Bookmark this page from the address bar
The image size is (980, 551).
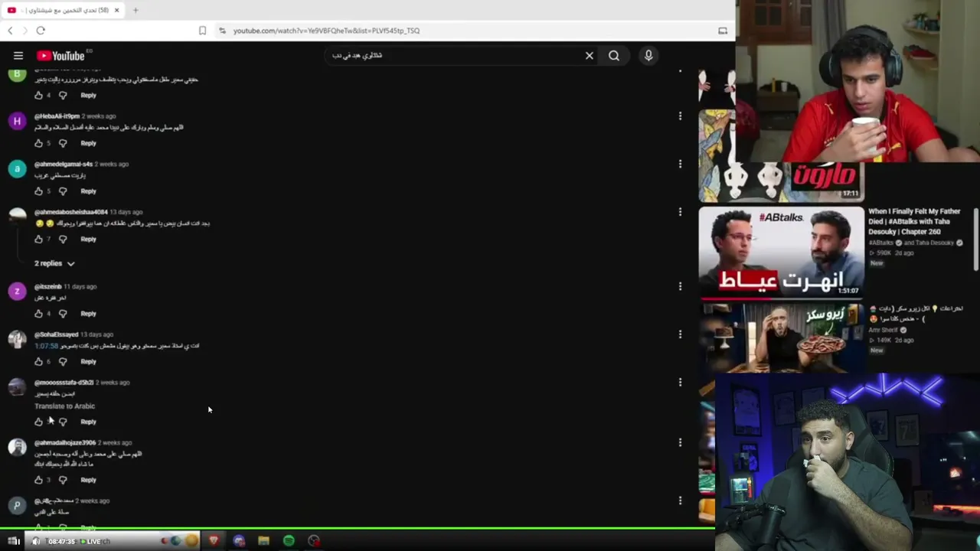pos(202,31)
